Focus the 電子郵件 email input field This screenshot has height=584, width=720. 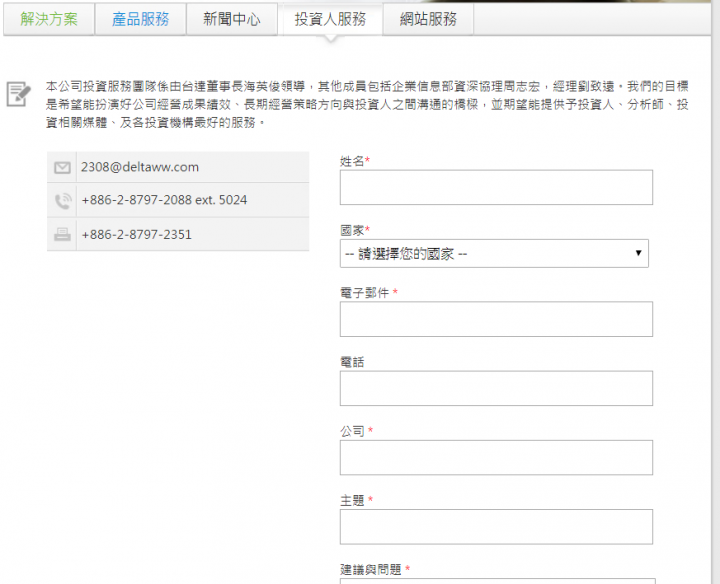tap(496, 319)
